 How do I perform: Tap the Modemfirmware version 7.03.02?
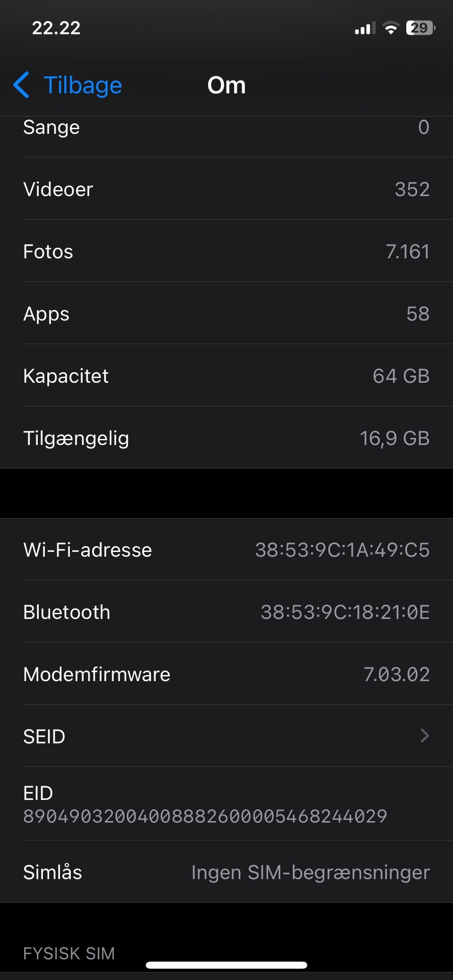coord(397,674)
